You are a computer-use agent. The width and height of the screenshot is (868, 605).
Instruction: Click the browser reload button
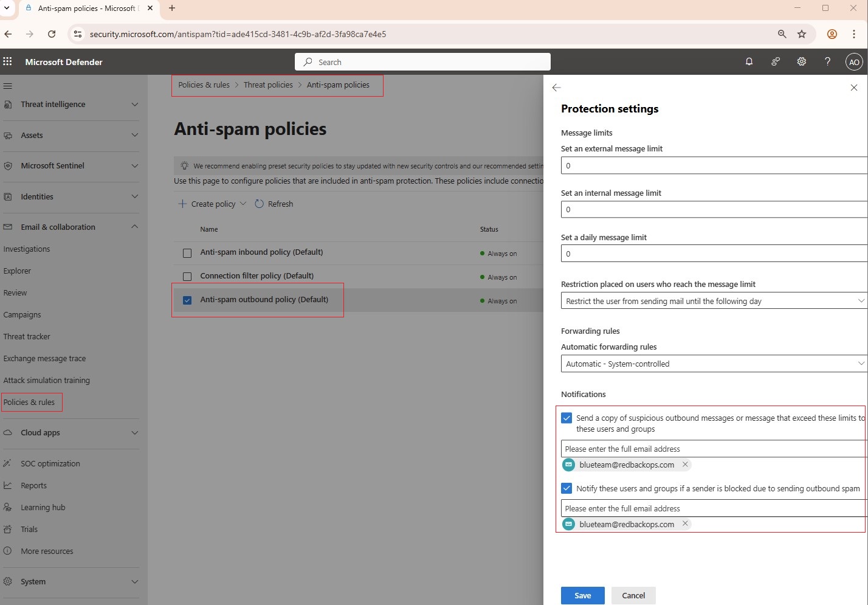(52, 34)
